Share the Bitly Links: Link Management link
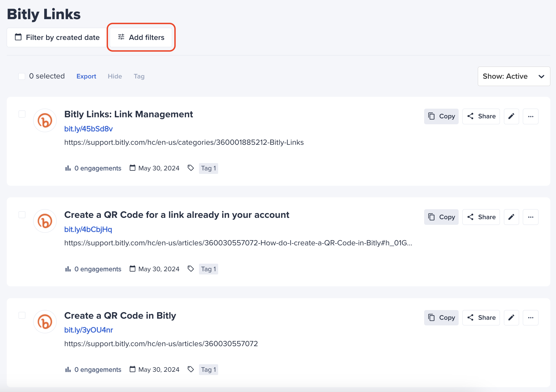 [481, 116]
